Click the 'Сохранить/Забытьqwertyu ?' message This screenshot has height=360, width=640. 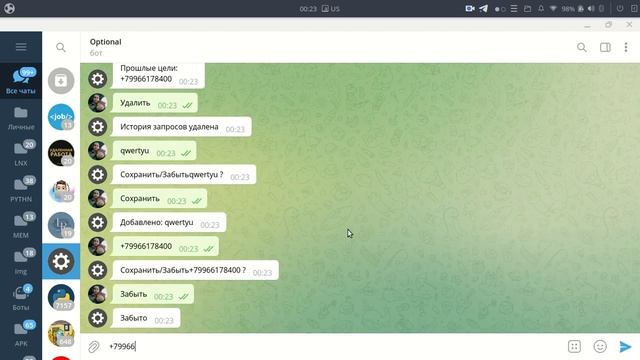(184, 175)
